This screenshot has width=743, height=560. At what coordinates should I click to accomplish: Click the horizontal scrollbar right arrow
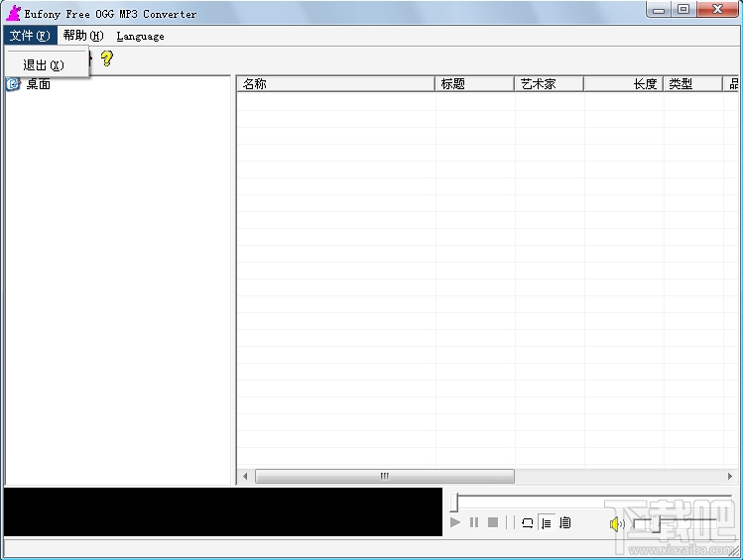tap(730, 476)
